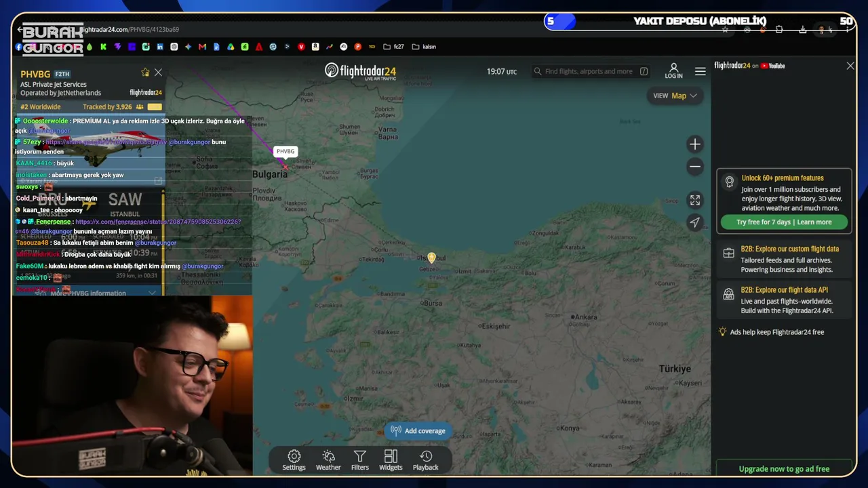Click the YouTube logo in side panel
Image resolution: width=868 pixels, height=488 pixels.
772,66
